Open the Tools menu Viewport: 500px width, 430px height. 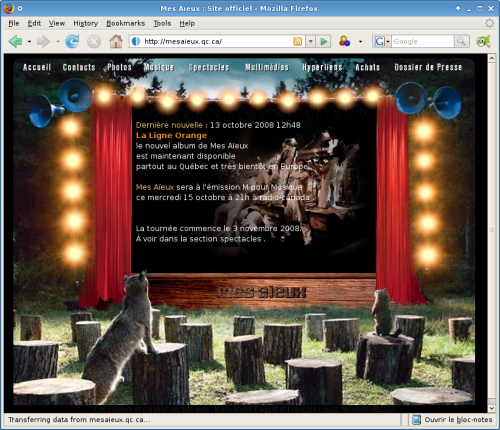click(x=162, y=23)
